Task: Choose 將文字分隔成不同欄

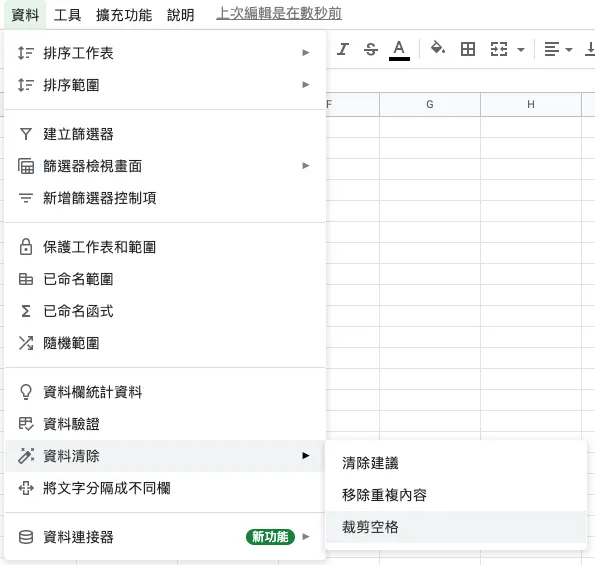Action: pos(165,488)
